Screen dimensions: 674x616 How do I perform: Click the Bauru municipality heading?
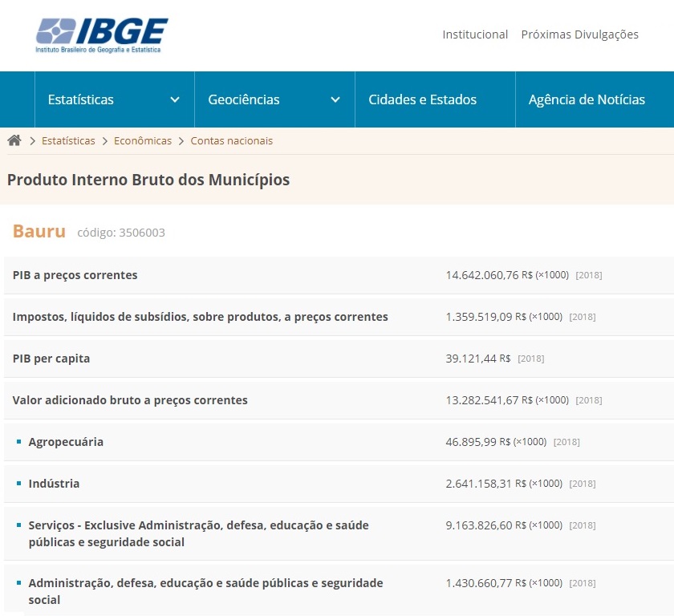[x=39, y=232]
